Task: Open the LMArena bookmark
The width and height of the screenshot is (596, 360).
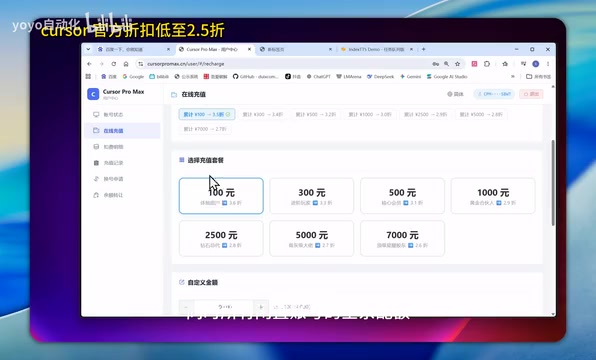Action: tap(349, 76)
